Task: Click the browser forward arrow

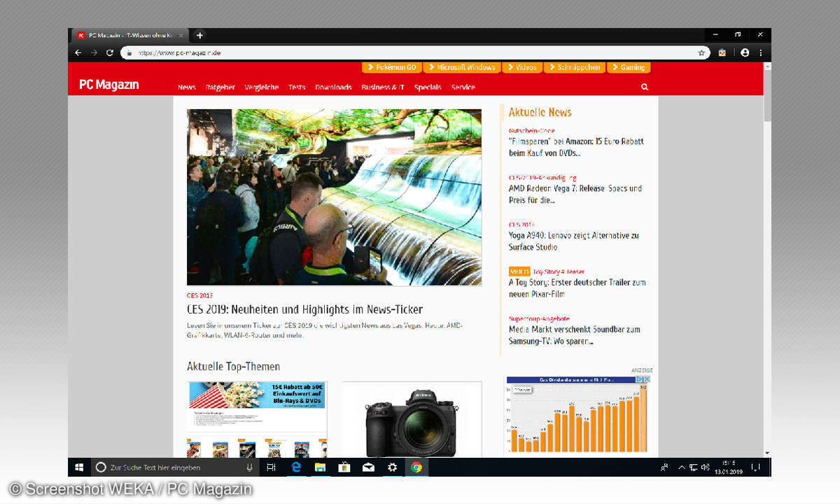Action: 94,52
